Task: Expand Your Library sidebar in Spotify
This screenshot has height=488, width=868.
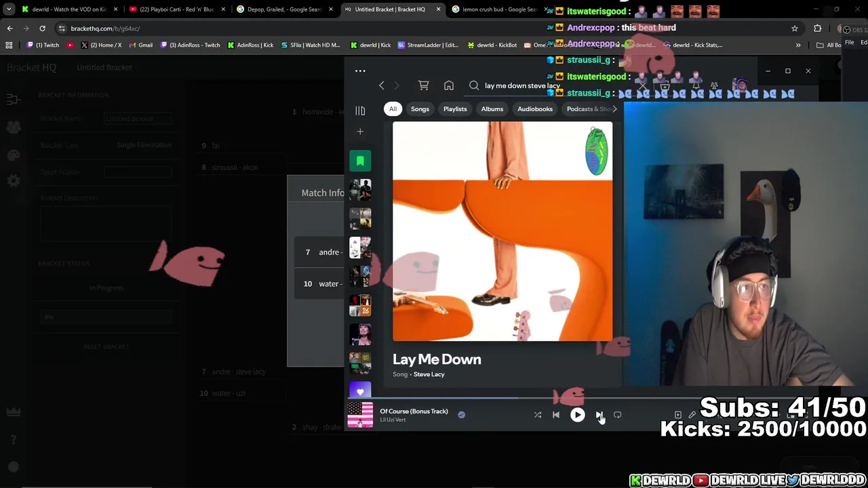Action: pyautogui.click(x=360, y=110)
